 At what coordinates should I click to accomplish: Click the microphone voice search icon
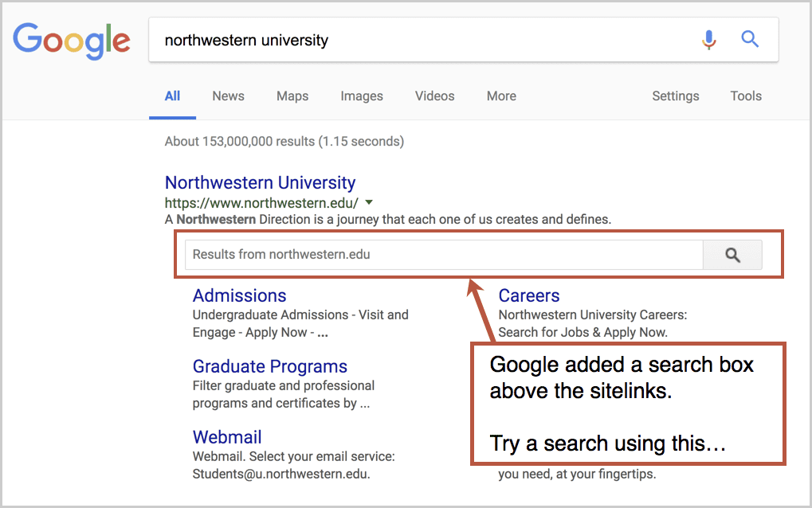tap(709, 39)
